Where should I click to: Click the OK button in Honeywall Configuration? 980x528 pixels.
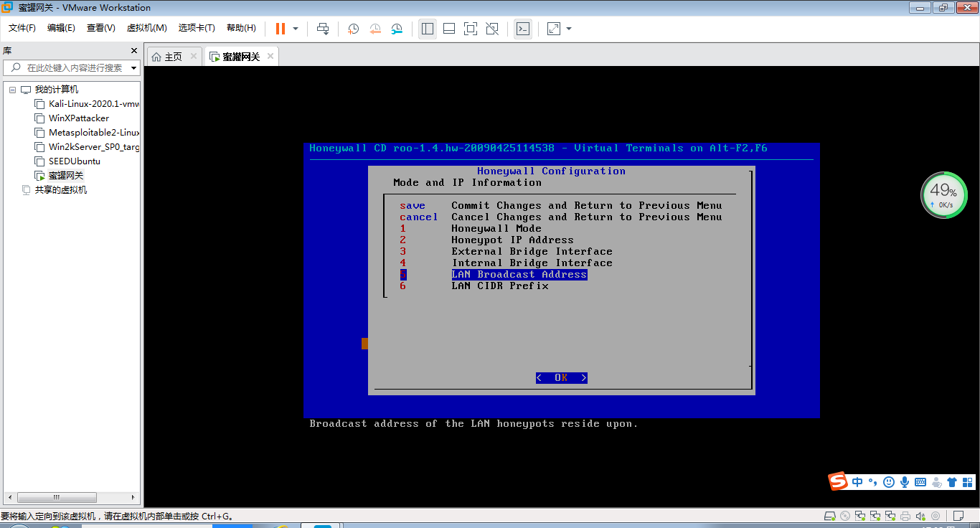click(562, 378)
